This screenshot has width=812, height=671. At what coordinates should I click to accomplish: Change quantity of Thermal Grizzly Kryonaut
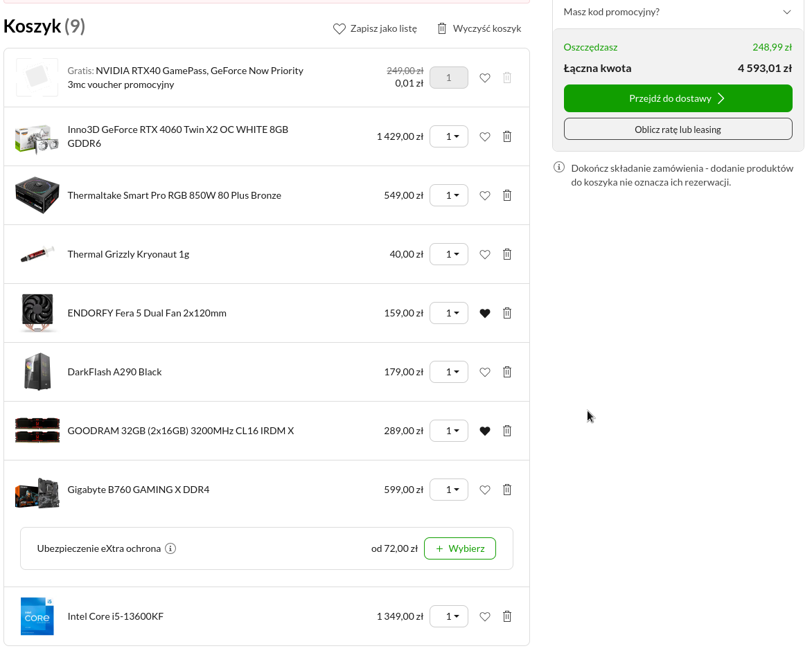[449, 254]
